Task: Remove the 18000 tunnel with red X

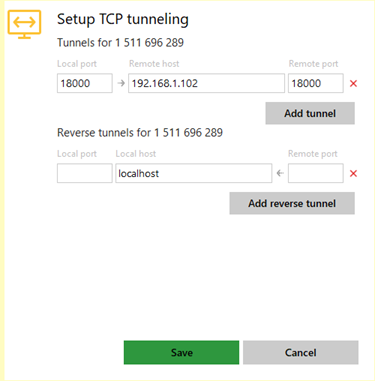Action: pyautogui.click(x=353, y=83)
